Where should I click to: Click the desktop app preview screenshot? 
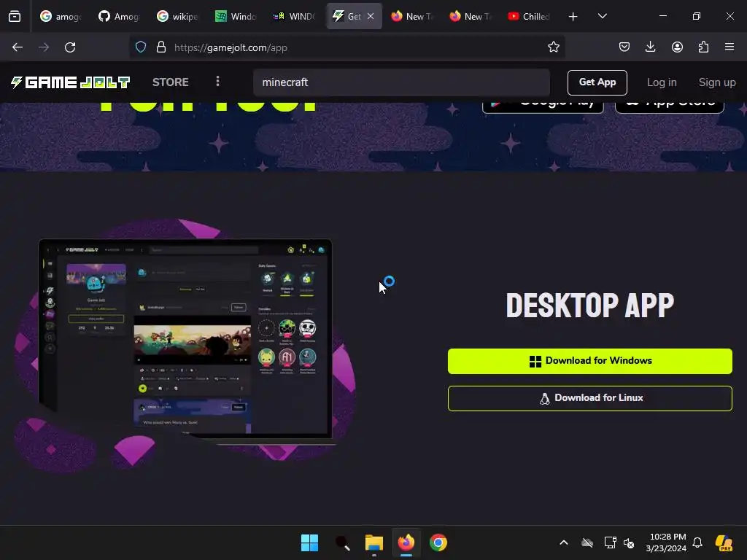[x=185, y=339]
